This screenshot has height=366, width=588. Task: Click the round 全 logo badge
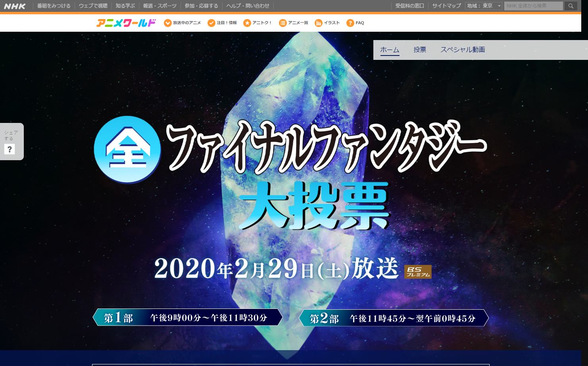pyautogui.click(x=127, y=149)
